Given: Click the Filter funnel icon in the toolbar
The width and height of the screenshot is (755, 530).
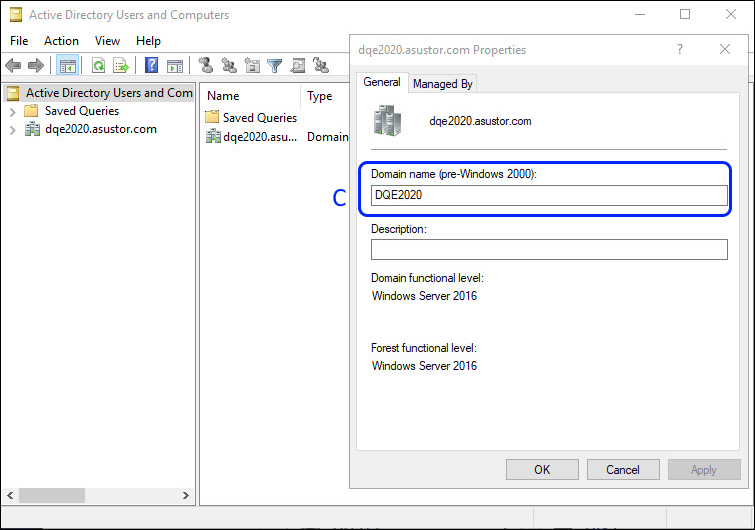Looking at the screenshot, I should 275,66.
